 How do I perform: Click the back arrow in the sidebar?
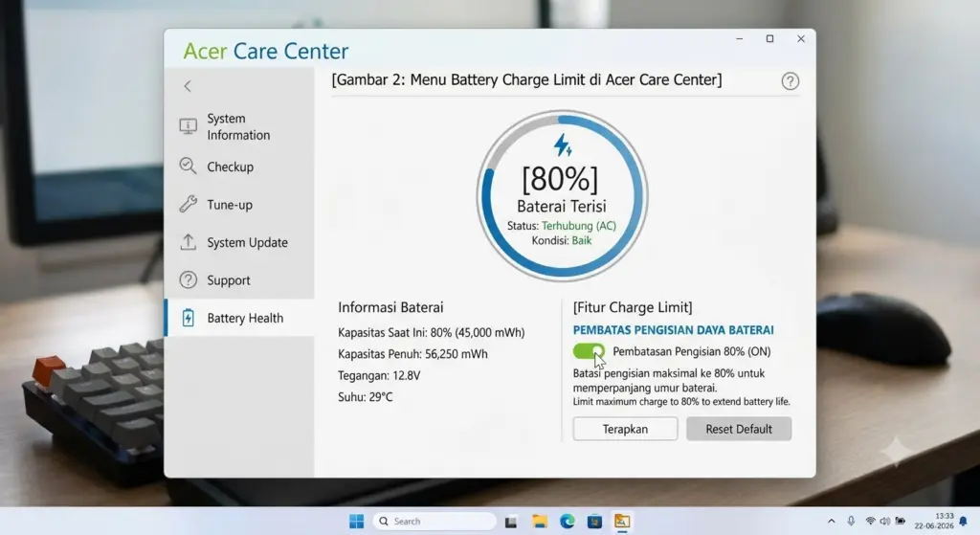pos(188,86)
